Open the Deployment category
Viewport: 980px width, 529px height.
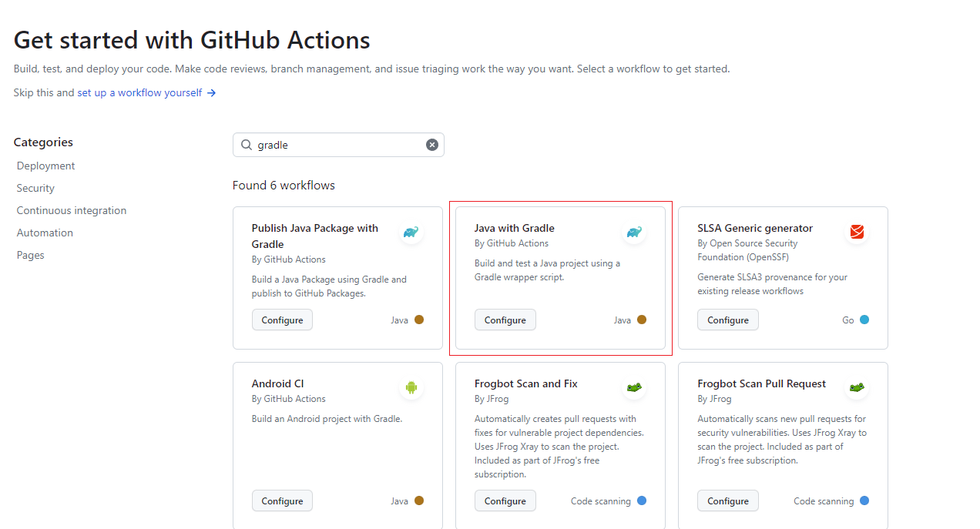tap(45, 166)
